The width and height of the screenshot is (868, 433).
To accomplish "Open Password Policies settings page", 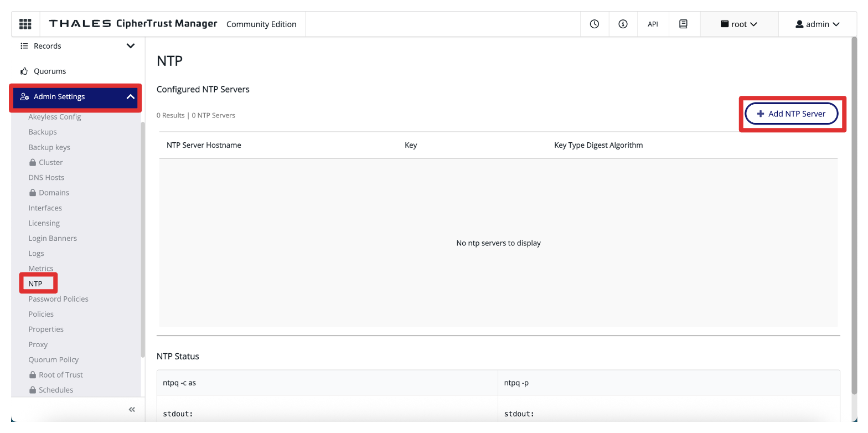I will click(58, 299).
